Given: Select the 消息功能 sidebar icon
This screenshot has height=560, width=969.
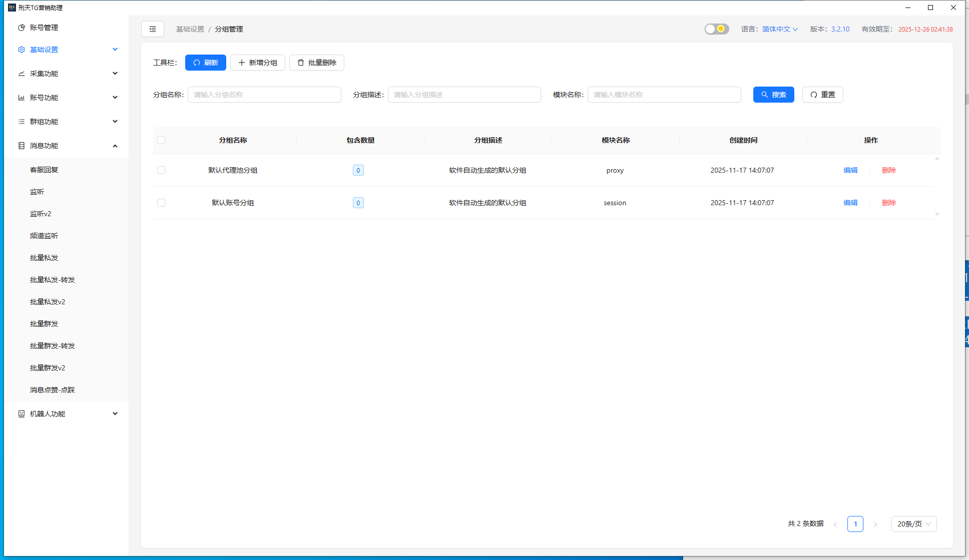Looking at the screenshot, I should [21, 145].
